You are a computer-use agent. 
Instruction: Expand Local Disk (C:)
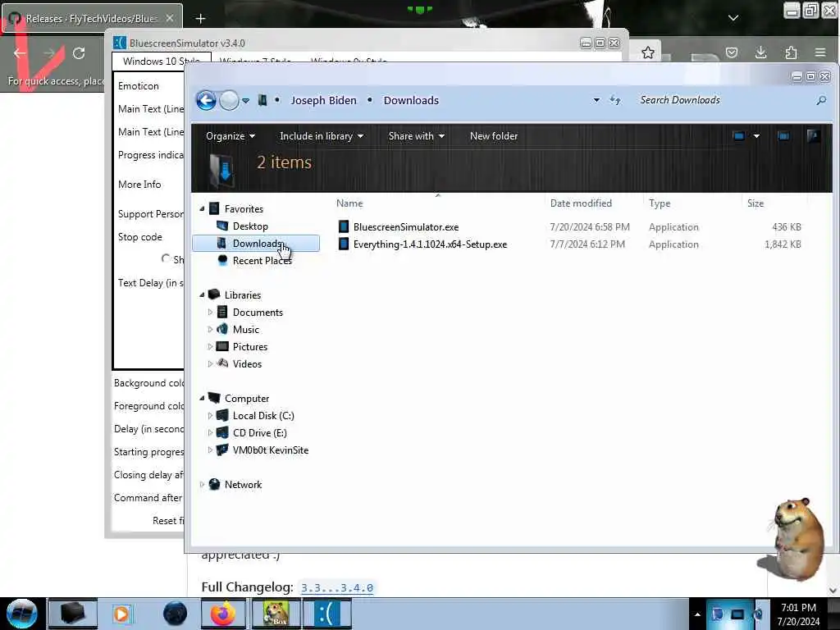click(x=210, y=415)
